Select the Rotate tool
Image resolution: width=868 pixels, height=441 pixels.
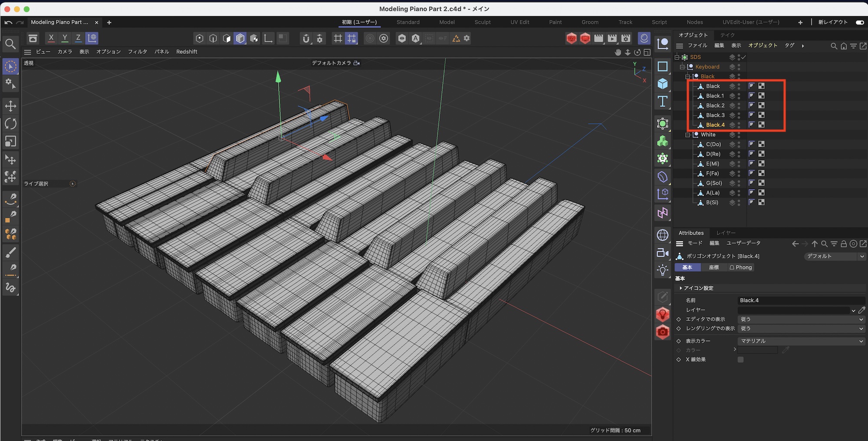(x=10, y=124)
